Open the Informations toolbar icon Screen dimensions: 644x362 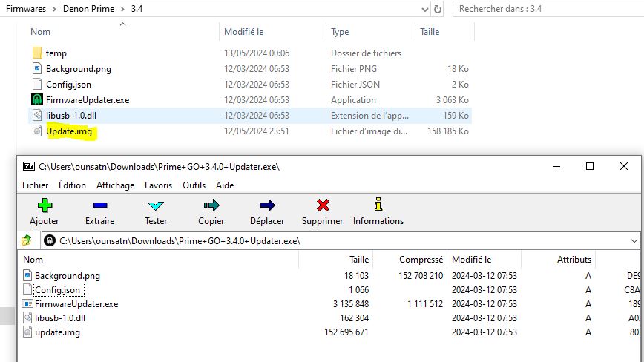(x=378, y=205)
